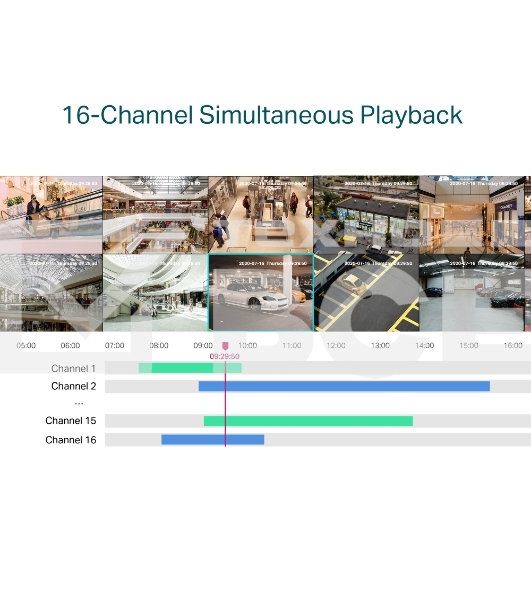Click the Channel 15 green recording bar
The height and width of the screenshot is (600, 531).
pos(308,421)
